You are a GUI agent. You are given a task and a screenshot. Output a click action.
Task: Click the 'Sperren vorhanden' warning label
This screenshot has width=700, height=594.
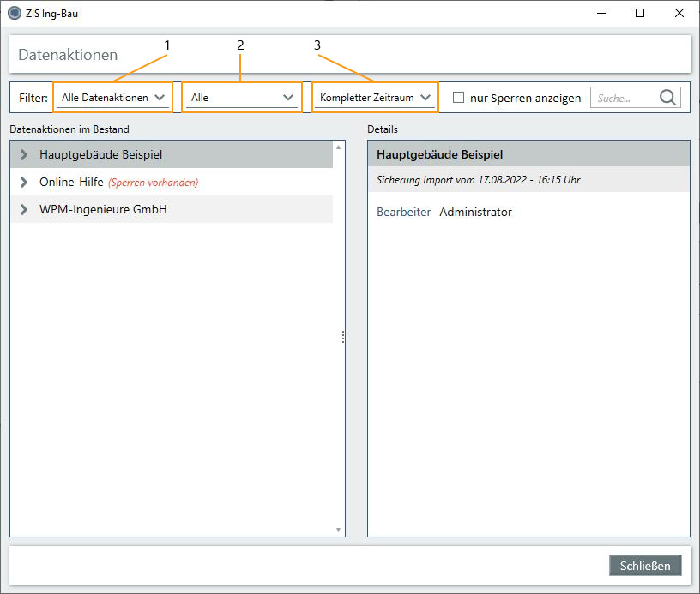tap(153, 183)
